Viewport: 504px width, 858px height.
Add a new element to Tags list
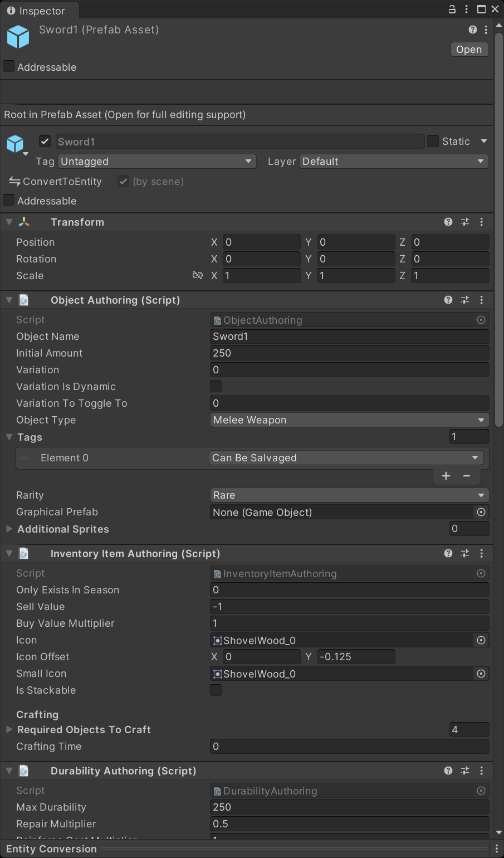[x=446, y=475]
